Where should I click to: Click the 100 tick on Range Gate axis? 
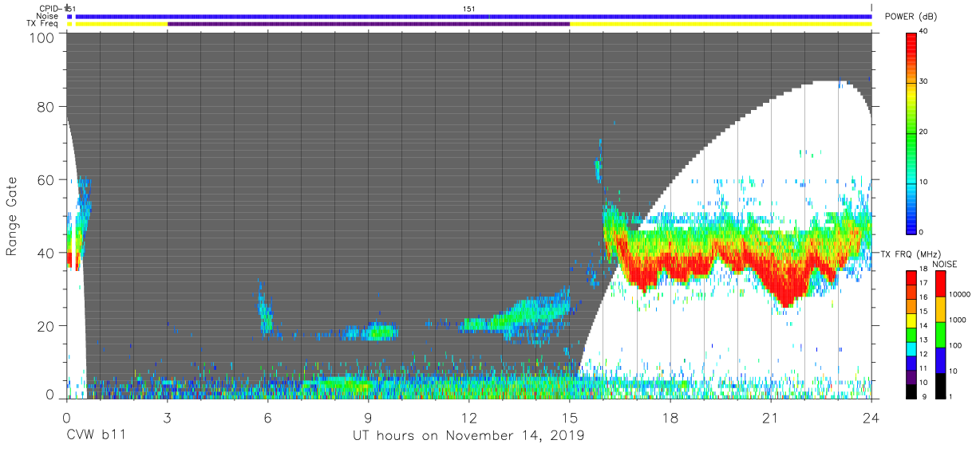coord(41,37)
